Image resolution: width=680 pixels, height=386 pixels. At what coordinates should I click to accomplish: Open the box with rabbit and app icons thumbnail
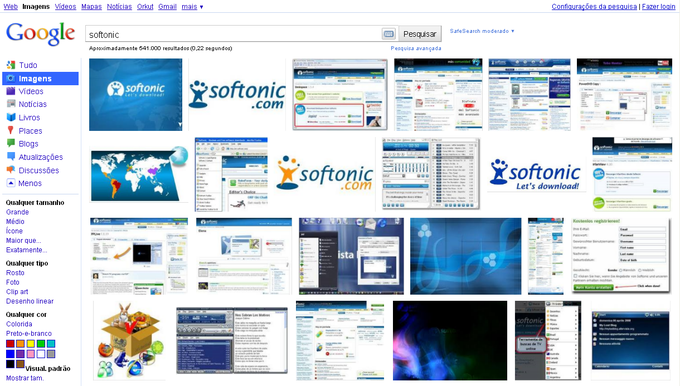click(129, 340)
